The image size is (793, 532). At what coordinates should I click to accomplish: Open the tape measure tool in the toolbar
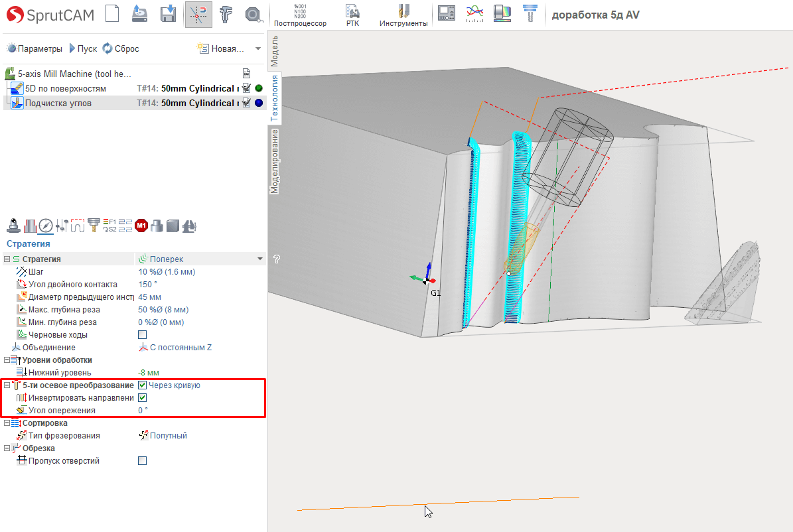(253, 15)
